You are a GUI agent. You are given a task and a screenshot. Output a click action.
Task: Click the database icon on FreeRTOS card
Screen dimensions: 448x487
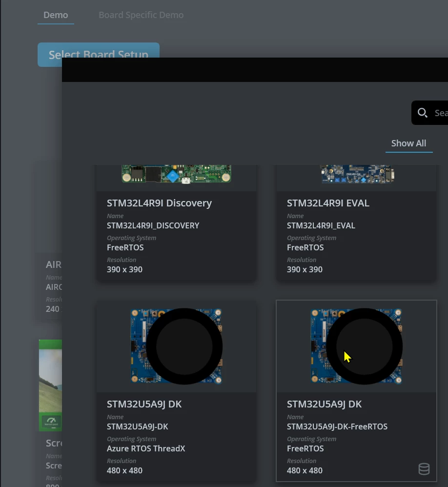pos(424,469)
